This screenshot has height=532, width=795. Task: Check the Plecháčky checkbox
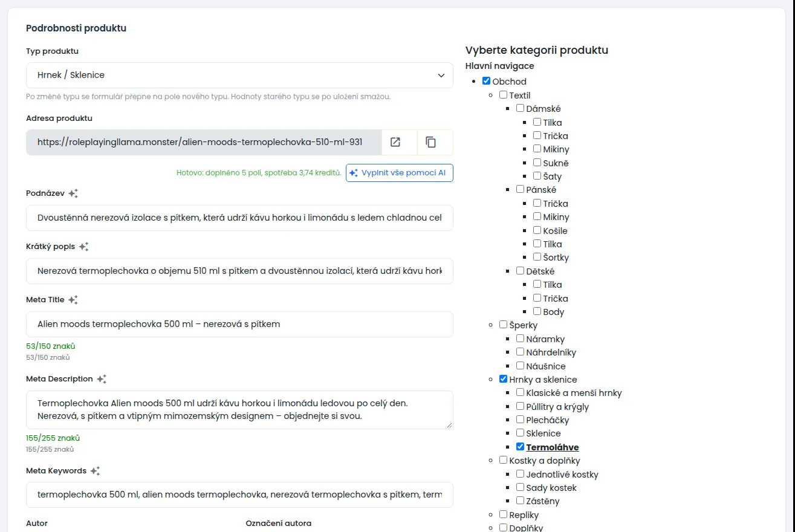(x=520, y=420)
